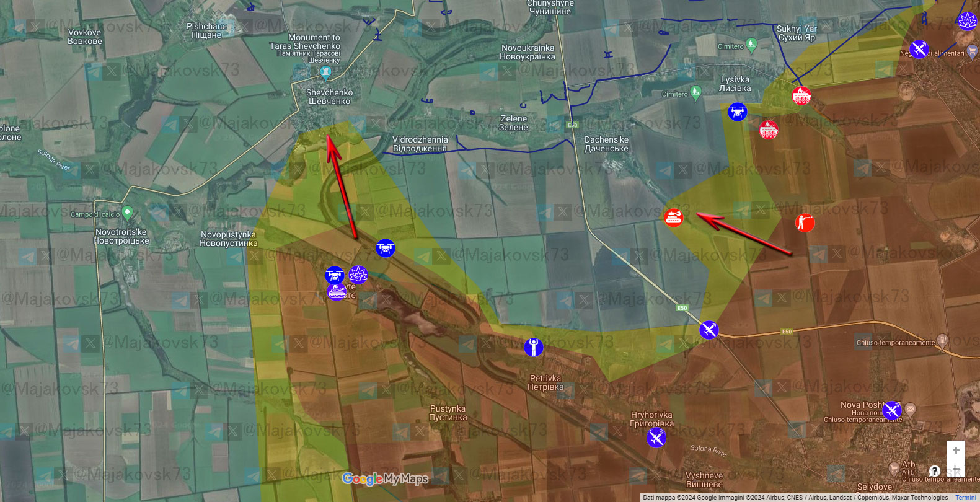Image resolution: width=980 pixels, height=502 pixels.
Task: Open blue explosion marker beside the drone pair
Action: (x=358, y=274)
